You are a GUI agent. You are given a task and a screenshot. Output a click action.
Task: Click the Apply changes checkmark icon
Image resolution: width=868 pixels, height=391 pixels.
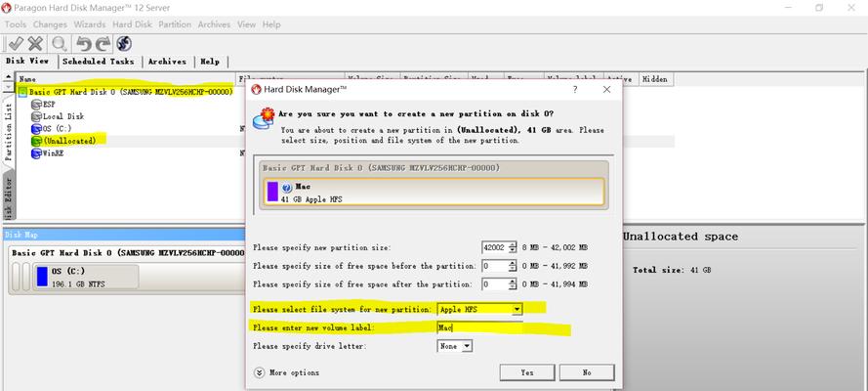[x=16, y=44]
